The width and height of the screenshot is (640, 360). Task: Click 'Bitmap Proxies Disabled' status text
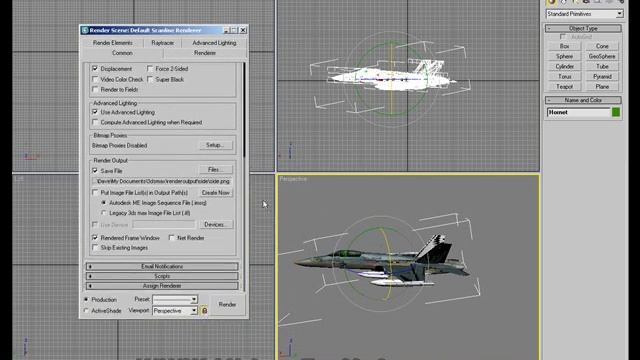120,146
